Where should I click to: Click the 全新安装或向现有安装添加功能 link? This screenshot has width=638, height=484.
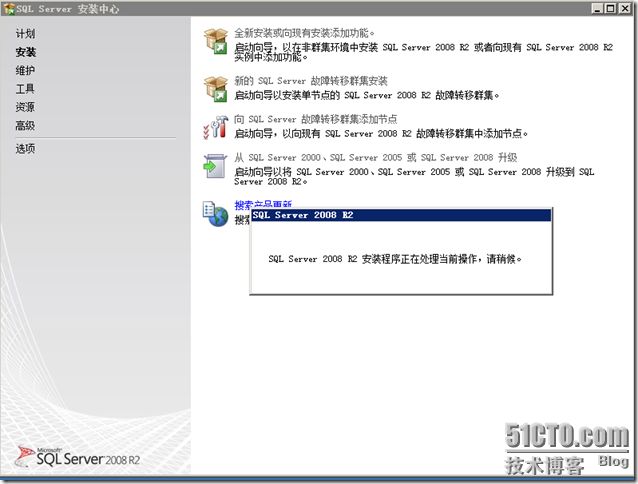[x=304, y=33]
